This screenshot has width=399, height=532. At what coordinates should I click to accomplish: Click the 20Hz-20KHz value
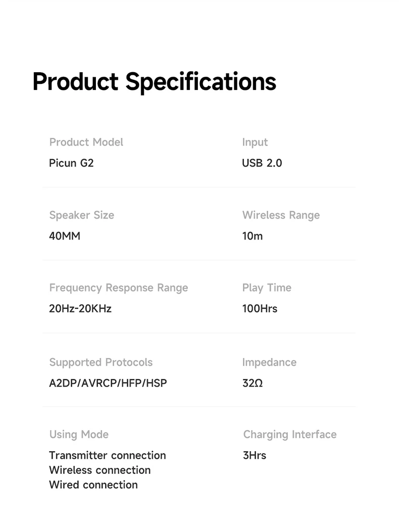pos(80,309)
